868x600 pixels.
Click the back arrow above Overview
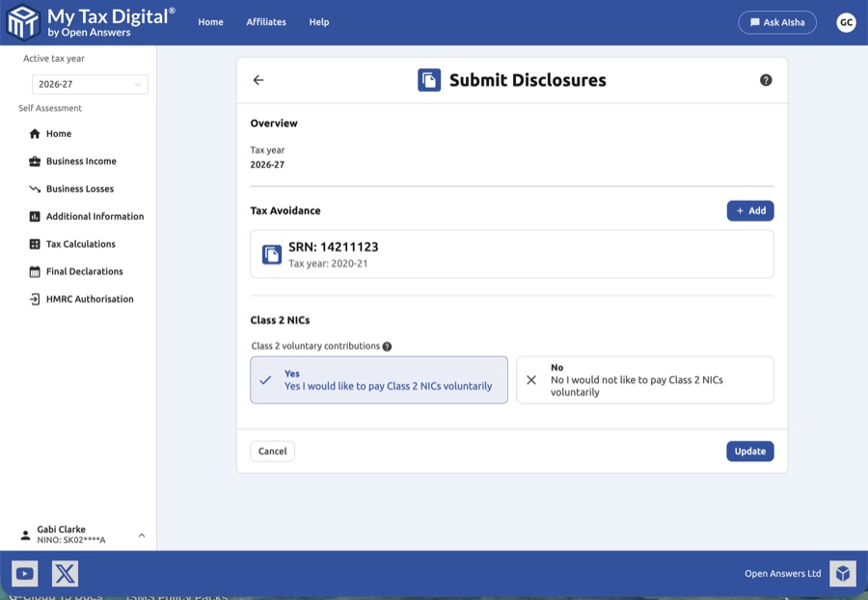[258, 80]
